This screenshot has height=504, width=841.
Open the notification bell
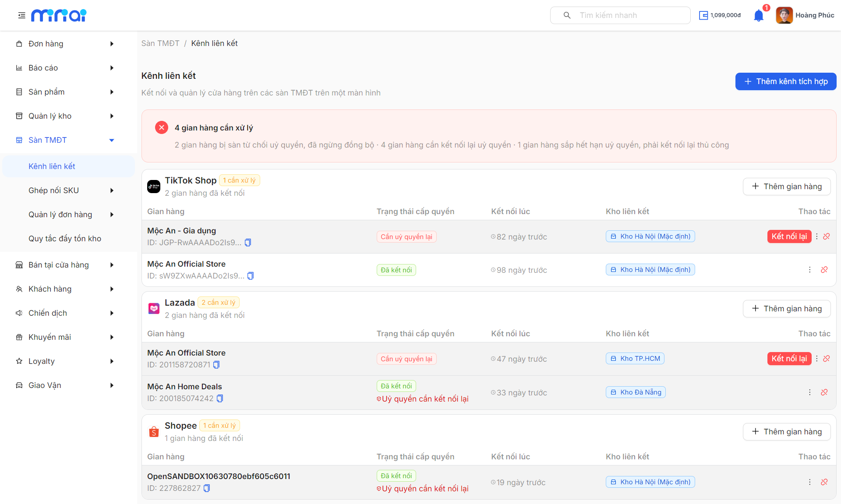point(759,16)
